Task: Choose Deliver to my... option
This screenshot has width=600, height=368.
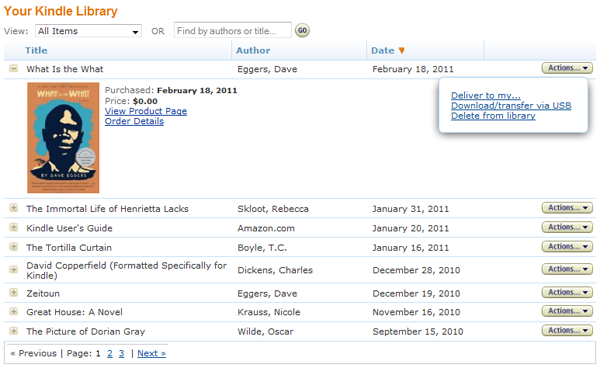Action: pyautogui.click(x=486, y=95)
